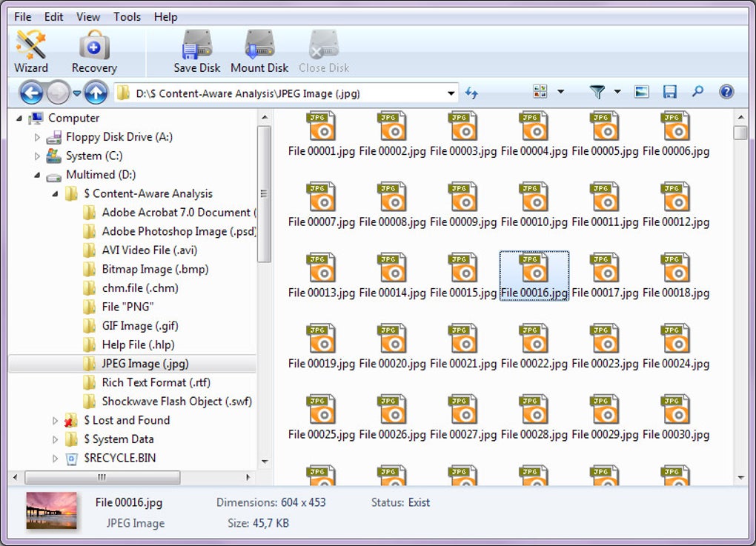Open search with the magnifier icon
The height and width of the screenshot is (546, 756).
pyautogui.click(x=697, y=91)
